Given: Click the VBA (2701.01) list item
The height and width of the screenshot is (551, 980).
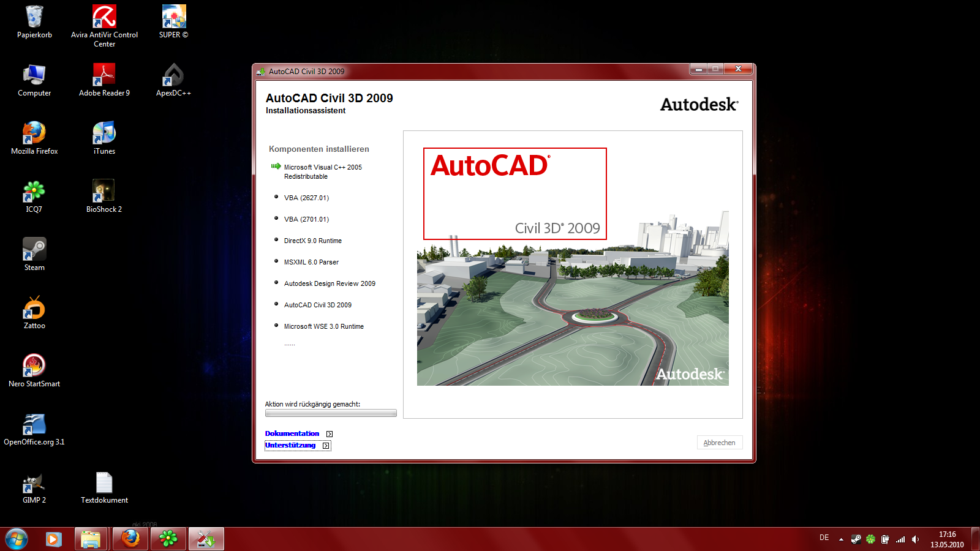Looking at the screenshot, I should point(306,219).
